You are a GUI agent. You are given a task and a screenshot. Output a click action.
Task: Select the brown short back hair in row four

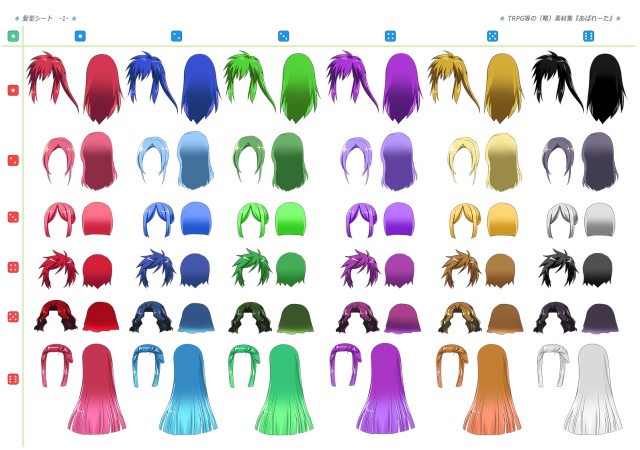point(500,271)
